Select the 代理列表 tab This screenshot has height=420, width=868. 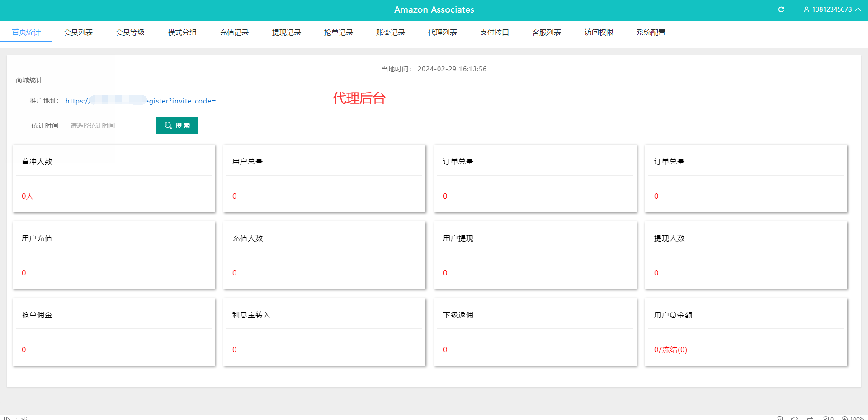coord(442,33)
